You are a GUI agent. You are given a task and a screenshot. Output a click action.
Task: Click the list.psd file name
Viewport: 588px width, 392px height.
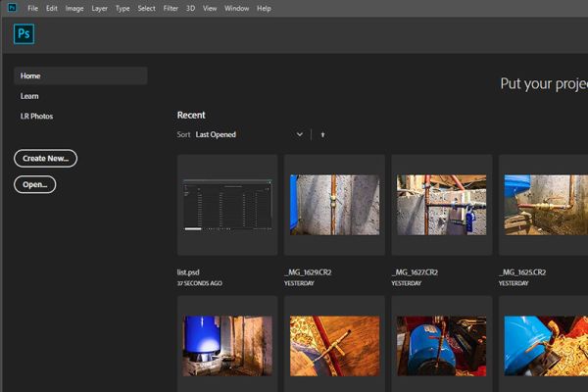(188, 272)
